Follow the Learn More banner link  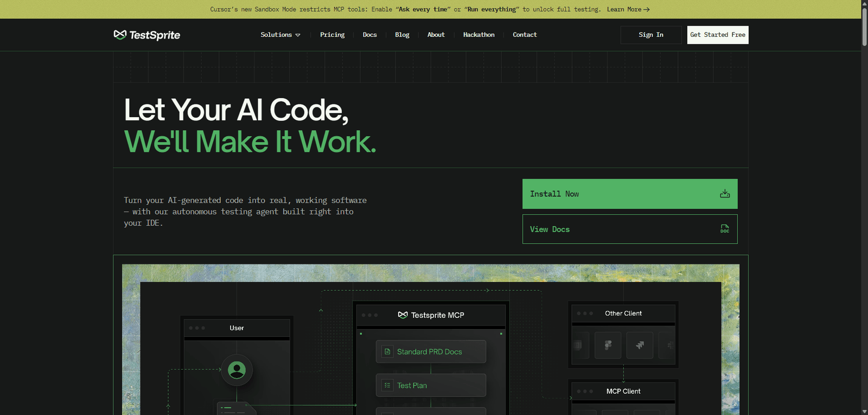pyautogui.click(x=628, y=9)
